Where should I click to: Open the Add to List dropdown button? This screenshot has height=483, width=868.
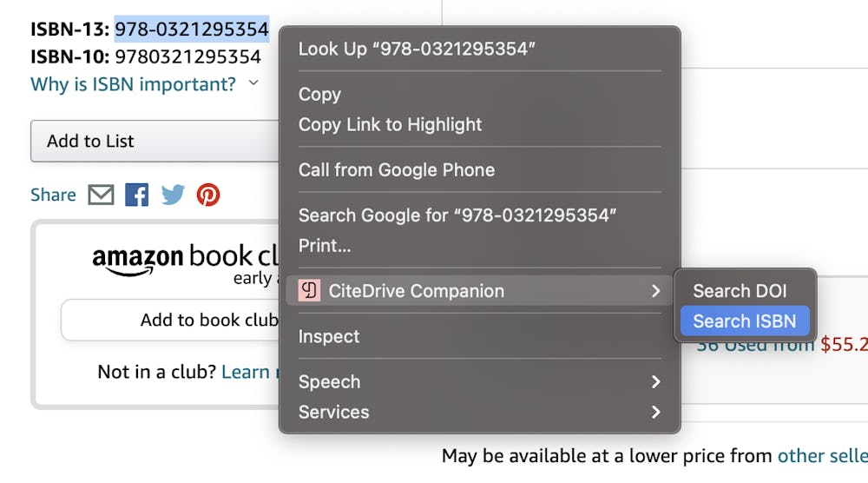tap(155, 141)
